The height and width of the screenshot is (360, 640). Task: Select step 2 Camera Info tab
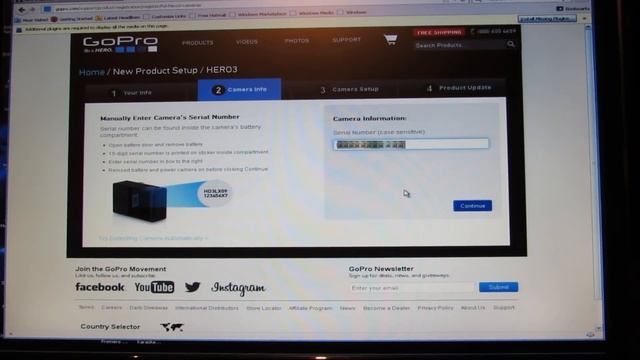click(x=240, y=89)
